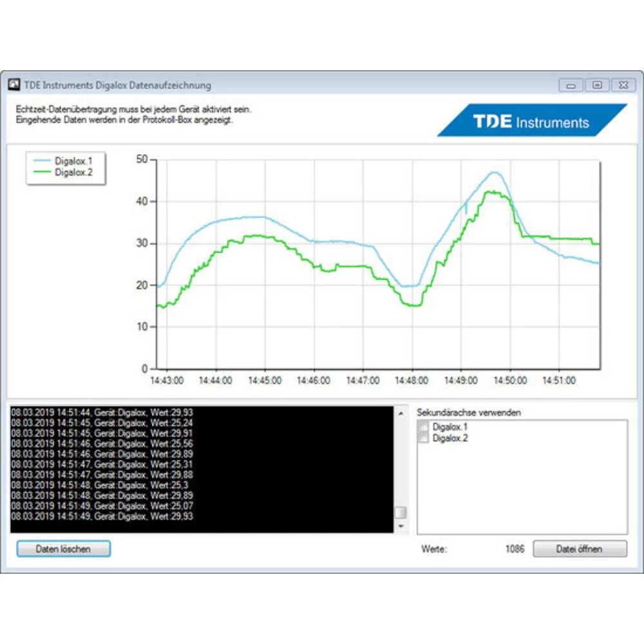644x644 pixels.
Task: Click the 14:48:00 x-axis time label
Action: point(411,381)
